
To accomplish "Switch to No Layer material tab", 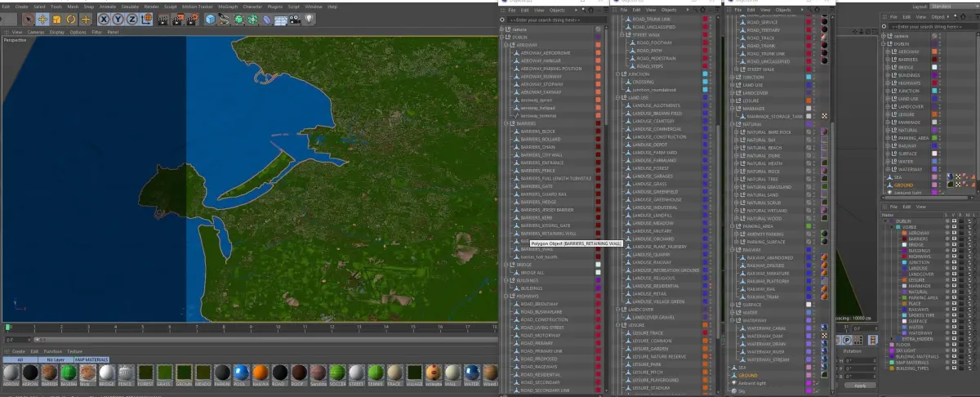I will 56,359.
